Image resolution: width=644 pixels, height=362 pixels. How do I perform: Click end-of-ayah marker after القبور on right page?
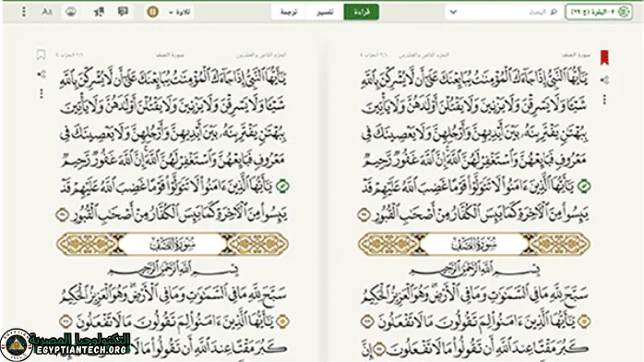(x=364, y=214)
